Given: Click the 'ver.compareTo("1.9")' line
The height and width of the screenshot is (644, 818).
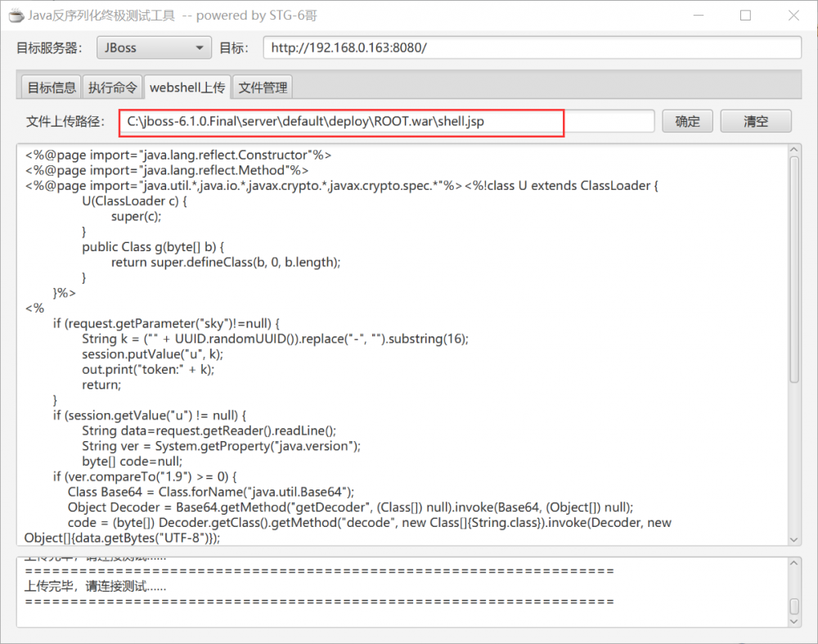Looking at the screenshot, I should [x=145, y=476].
